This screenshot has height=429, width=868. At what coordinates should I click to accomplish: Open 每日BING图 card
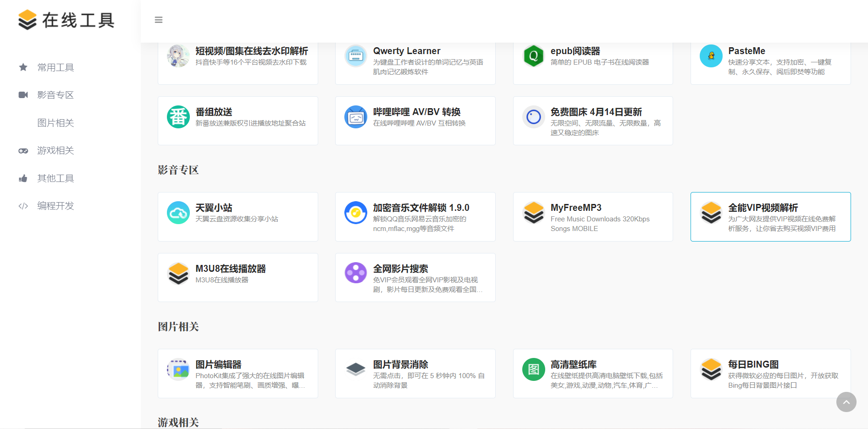pos(770,374)
